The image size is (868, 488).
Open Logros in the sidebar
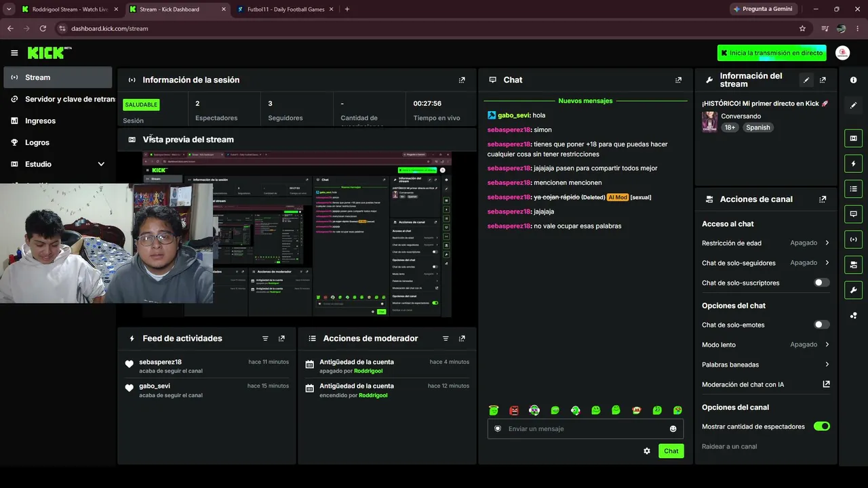(x=58, y=142)
